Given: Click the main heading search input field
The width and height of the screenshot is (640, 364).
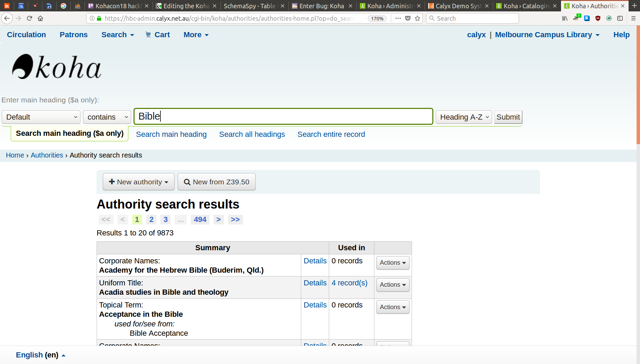Looking at the screenshot, I should tap(283, 117).
